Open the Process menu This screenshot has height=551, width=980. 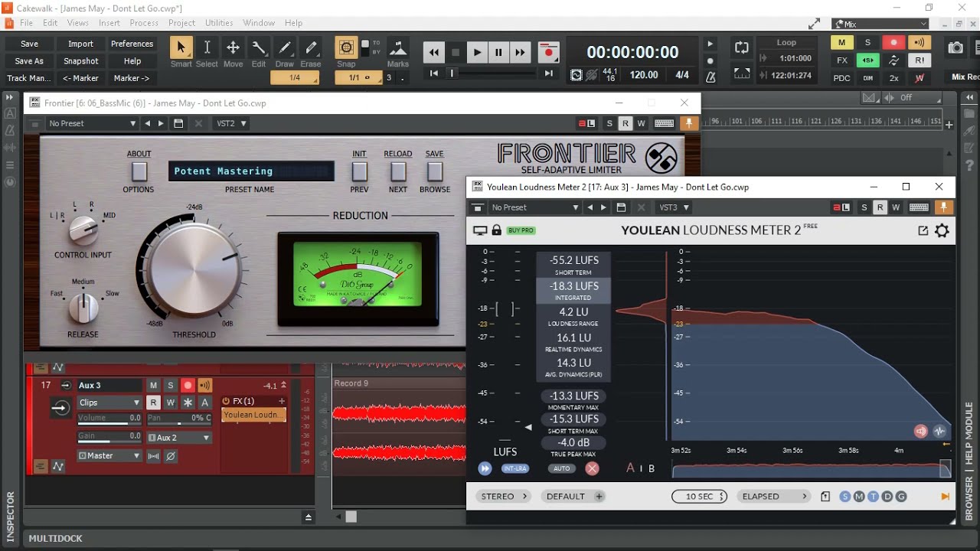click(x=144, y=23)
